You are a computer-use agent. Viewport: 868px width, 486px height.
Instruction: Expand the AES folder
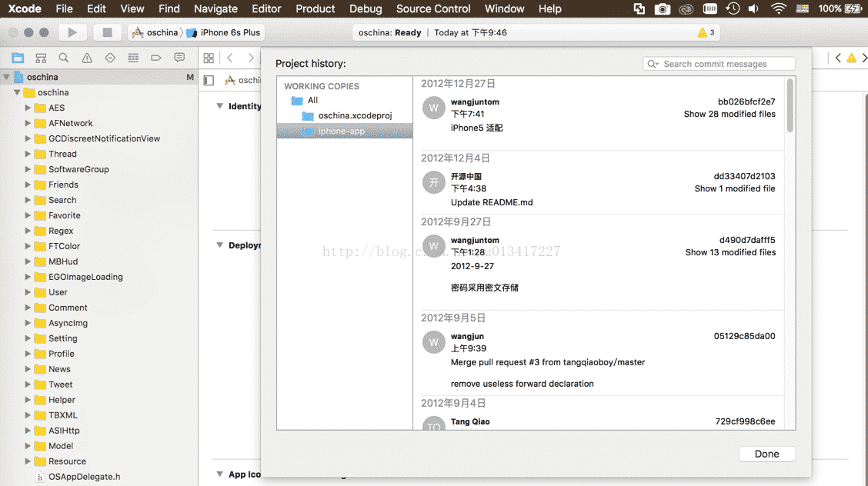[28, 108]
